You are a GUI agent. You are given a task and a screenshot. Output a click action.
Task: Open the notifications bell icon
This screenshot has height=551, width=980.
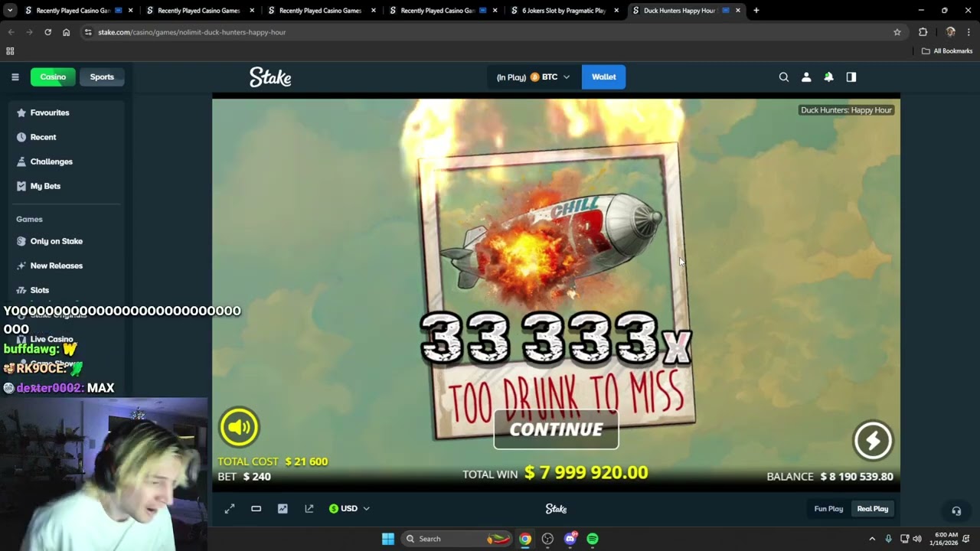[828, 77]
